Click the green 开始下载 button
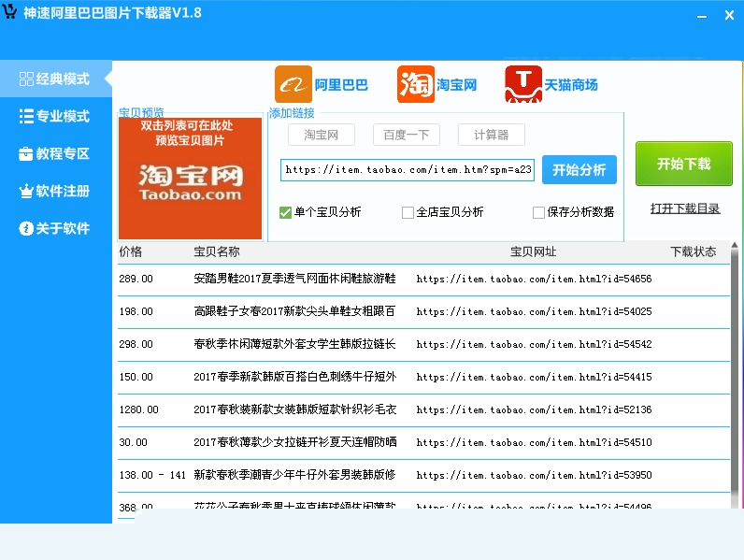744x560 pixels. pyautogui.click(x=684, y=164)
